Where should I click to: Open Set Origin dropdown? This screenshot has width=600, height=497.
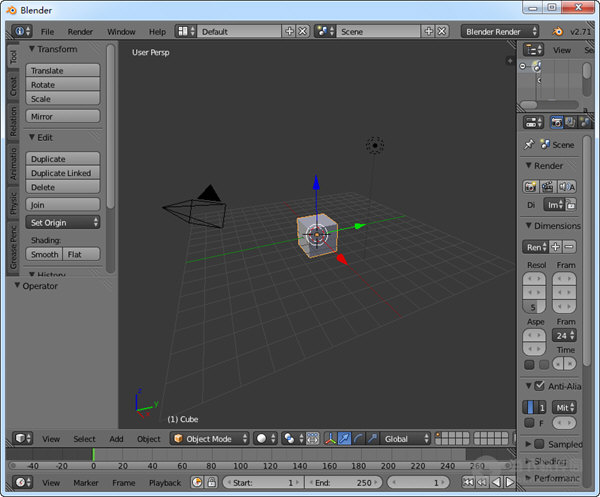[x=63, y=222]
